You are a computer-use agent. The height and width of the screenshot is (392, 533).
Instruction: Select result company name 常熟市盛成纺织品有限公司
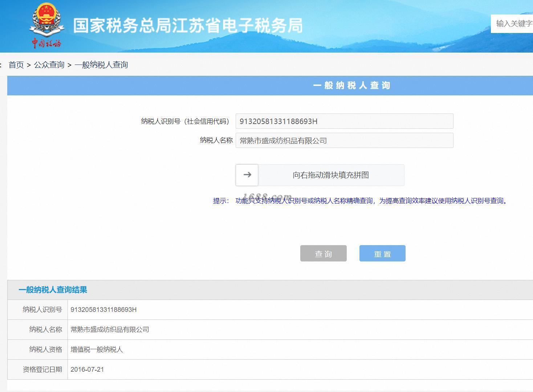[110, 330]
